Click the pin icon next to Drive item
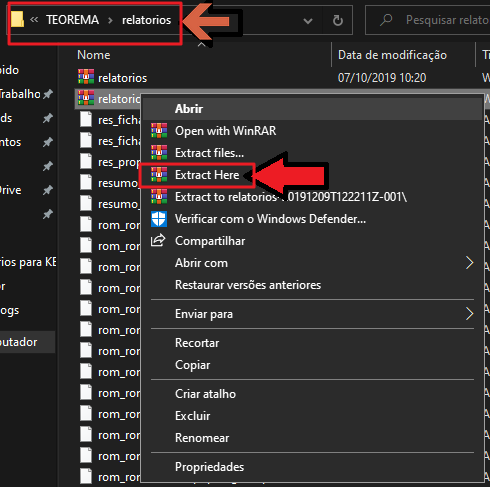Image resolution: width=490 pixels, height=487 pixels. tap(48, 190)
